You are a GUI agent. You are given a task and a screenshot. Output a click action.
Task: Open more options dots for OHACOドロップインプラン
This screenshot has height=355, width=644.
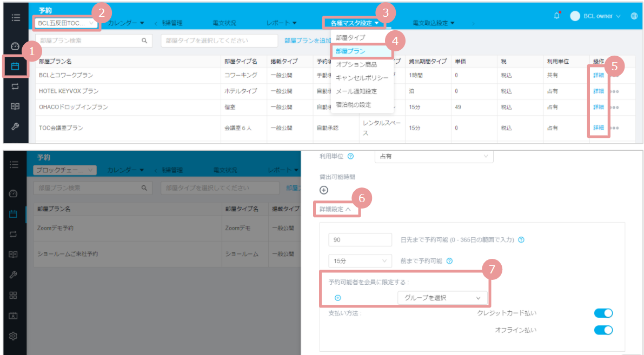[x=614, y=108]
